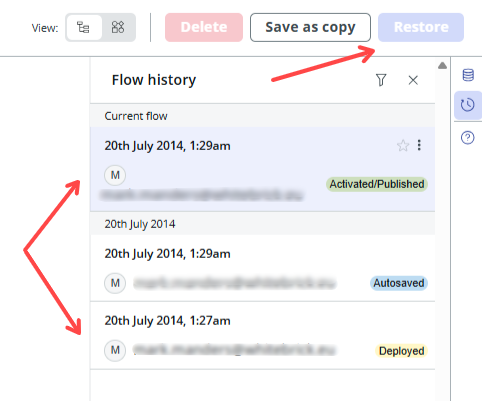
Task: Close the Flow history panel
Action: coord(413,80)
